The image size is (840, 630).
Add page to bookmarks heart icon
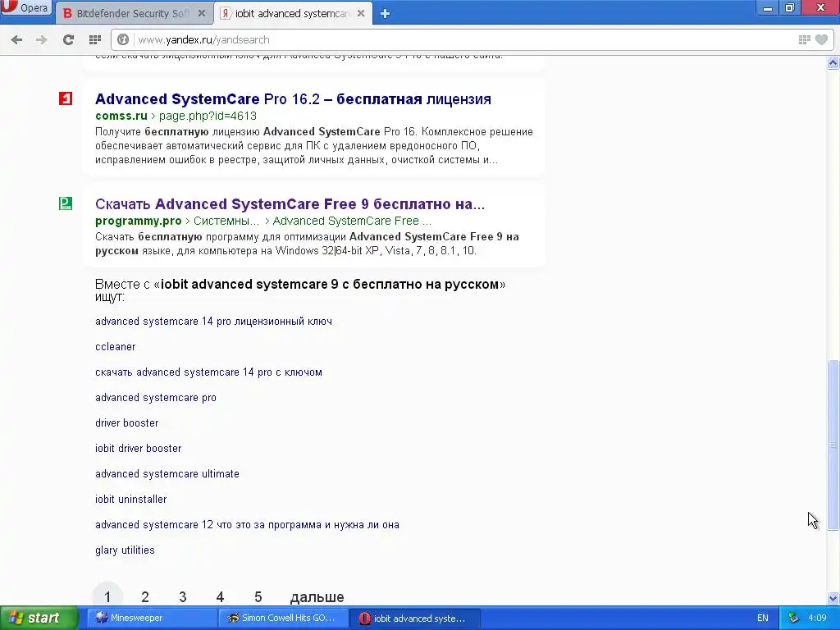(821, 39)
